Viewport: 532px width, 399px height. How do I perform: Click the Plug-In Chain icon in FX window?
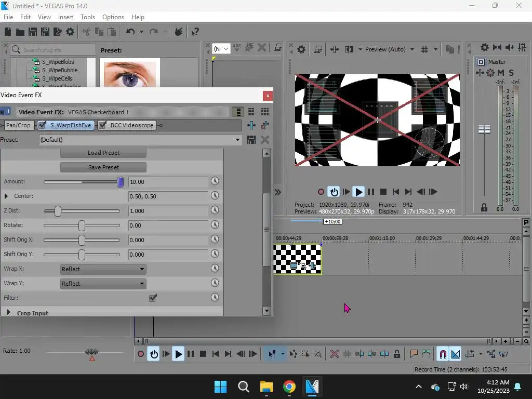click(x=251, y=125)
